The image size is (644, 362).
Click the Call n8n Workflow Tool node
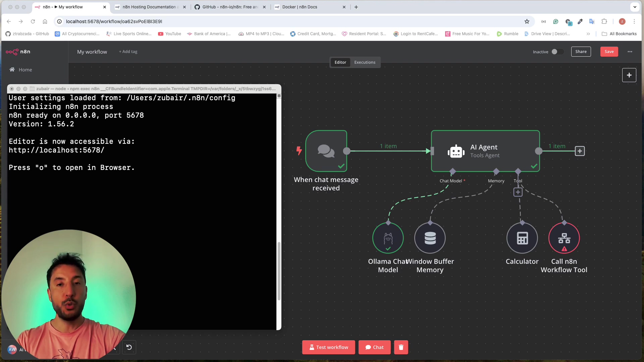click(564, 238)
